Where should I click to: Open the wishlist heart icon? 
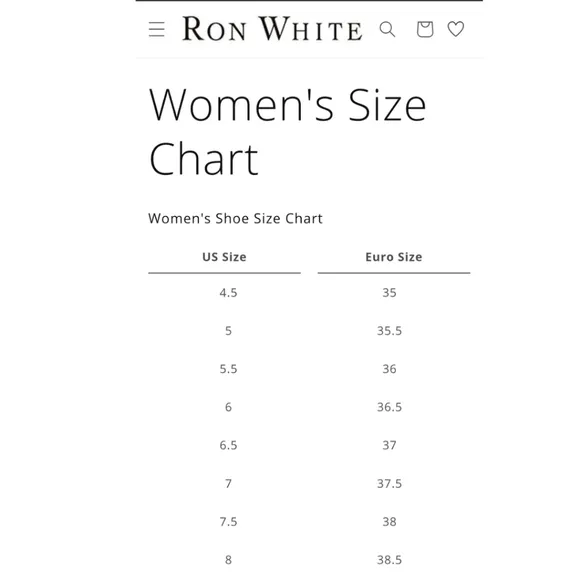(456, 29)
